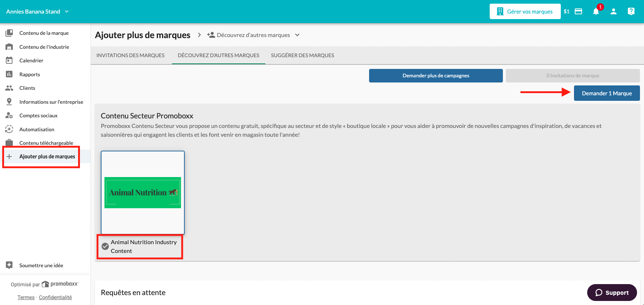
Task: Open the Automatisation sidebar icon
Action: 9,129
